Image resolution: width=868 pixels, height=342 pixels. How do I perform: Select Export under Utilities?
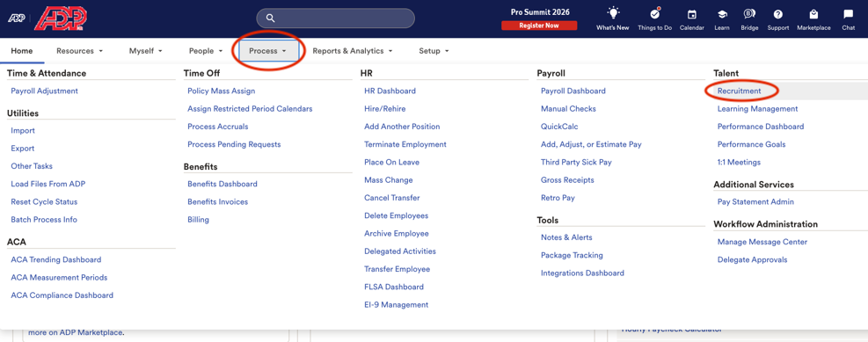tap(23, 149)
